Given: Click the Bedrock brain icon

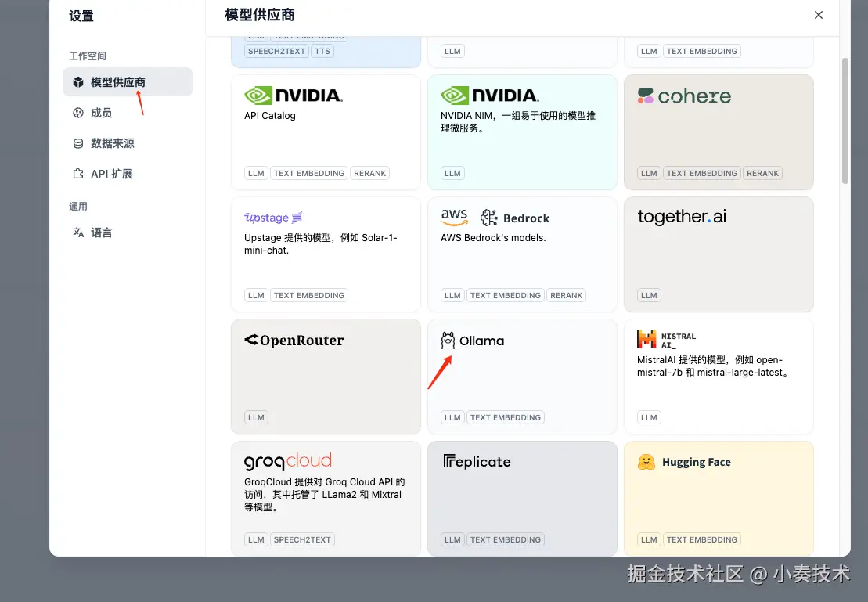Looking at the screenshot, I should click(489, 218).
